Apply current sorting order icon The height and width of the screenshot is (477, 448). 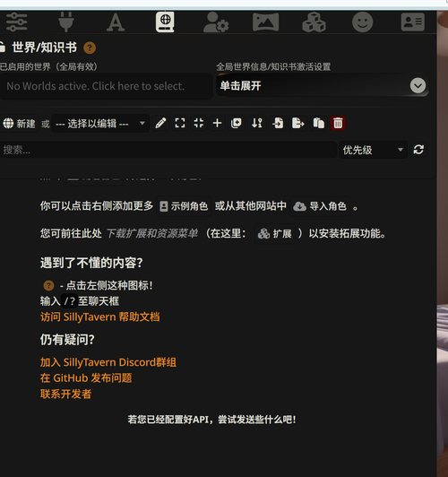tap(257, 123)
